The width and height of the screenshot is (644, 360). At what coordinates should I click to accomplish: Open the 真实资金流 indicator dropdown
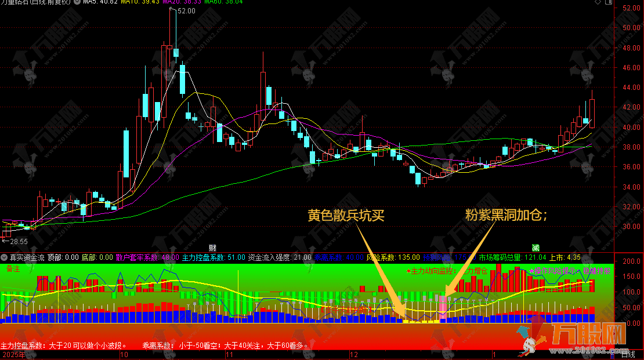tap(5, 257)
